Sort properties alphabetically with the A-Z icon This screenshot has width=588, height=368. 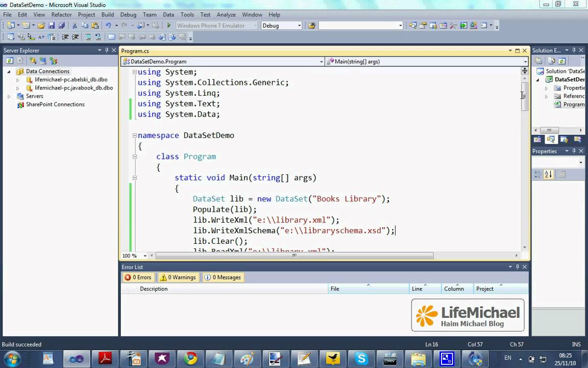click(548, 174)
